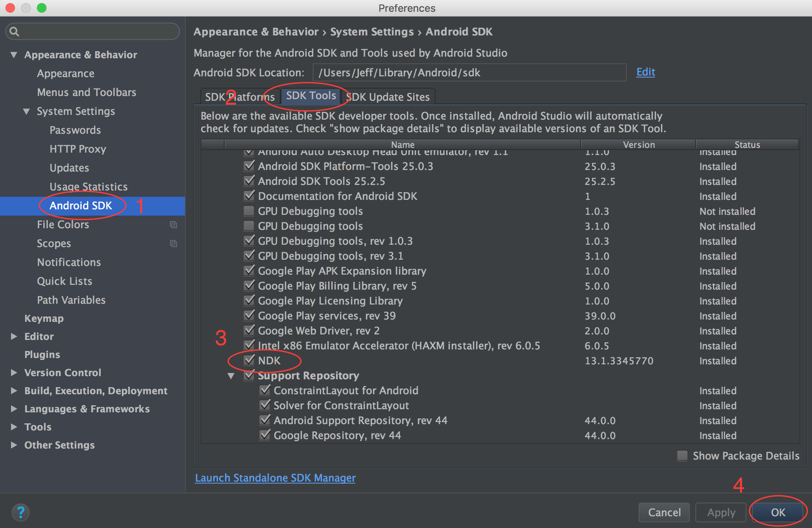Collapse Appearance & Behavior tree node
This screenshot has height=528, width=812.
tap(14, 55)
